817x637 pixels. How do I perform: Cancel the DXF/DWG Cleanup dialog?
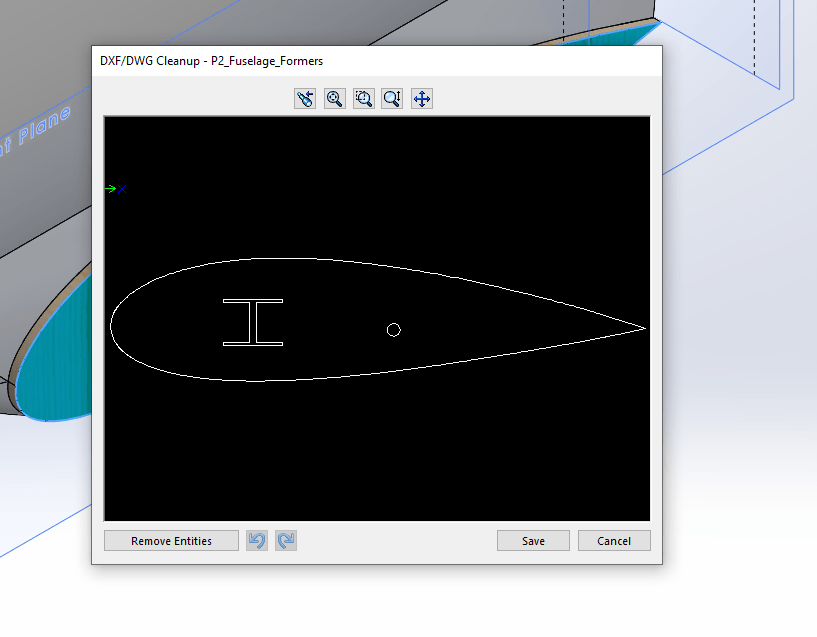(614, 541)
